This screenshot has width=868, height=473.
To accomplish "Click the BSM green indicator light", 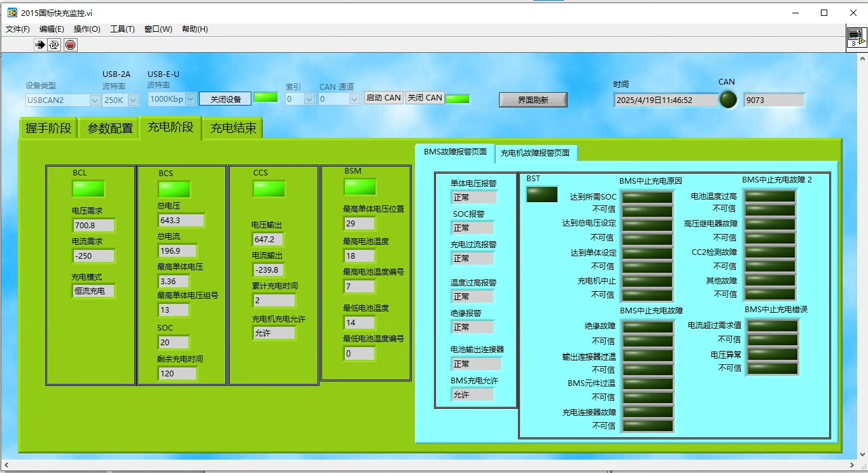I will 360,187.
